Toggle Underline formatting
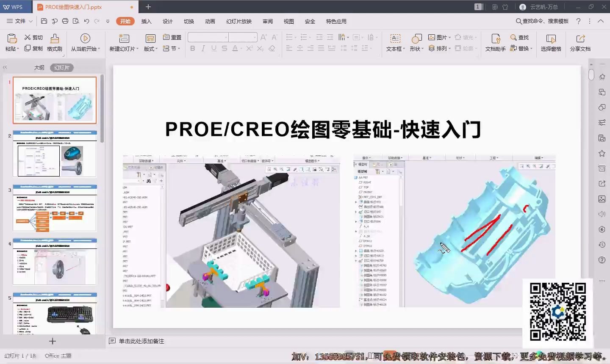This screenshot has height=364, width=610. (x=214, y=49)
